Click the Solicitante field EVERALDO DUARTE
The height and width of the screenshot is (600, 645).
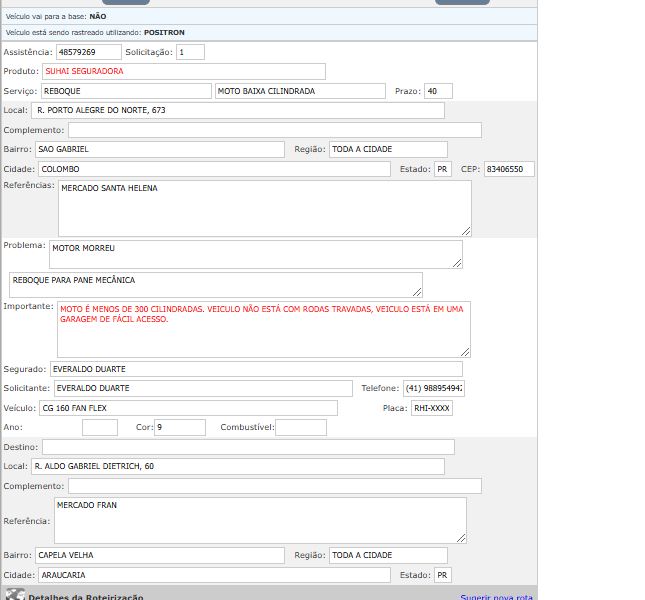pos(203,389)
